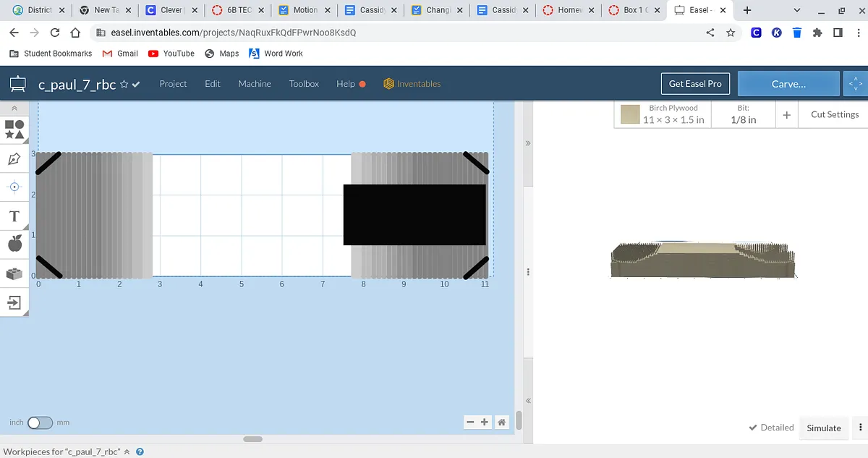The width and height of the screenshot is (868, 458).
Task: Click the Carve button
Action: 788,84
